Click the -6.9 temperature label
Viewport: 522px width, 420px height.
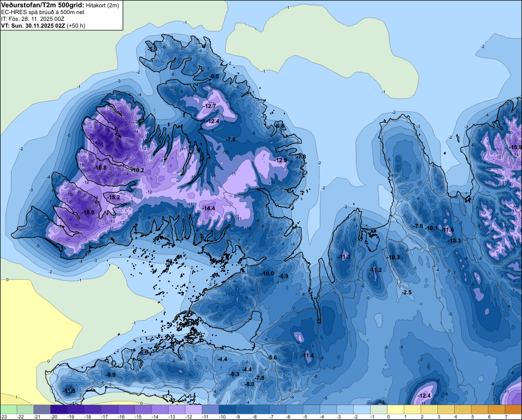pos(144,353)
